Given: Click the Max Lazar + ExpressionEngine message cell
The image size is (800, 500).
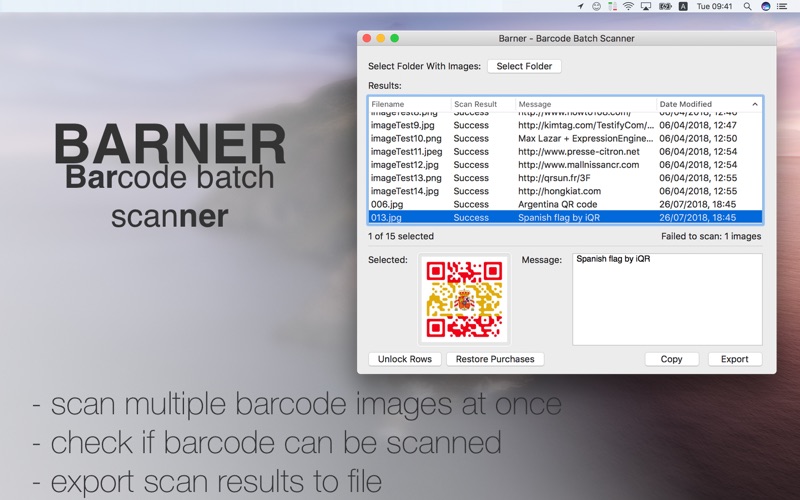Looking at the screenshot, I should pos(586,138).
